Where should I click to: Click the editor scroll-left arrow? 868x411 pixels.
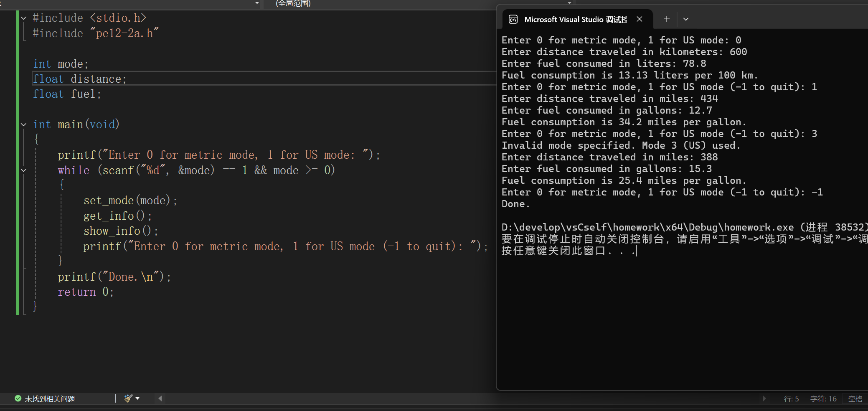(160, 398)
